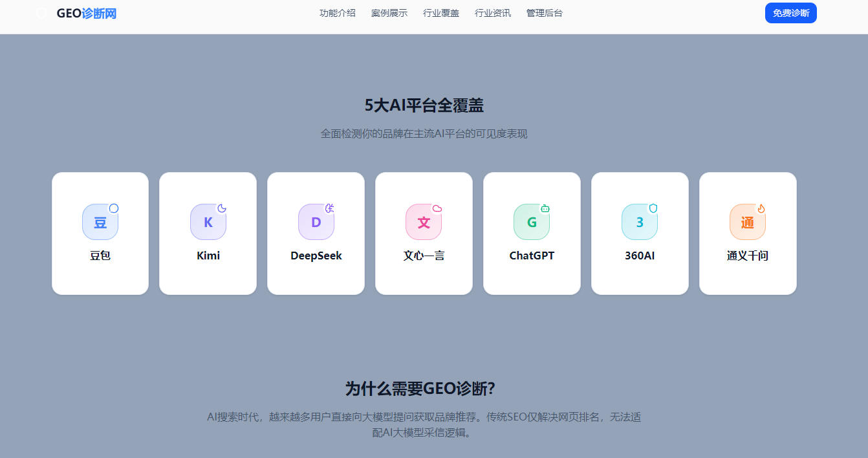Go to 行业覆盖 section
The width and height of the screenshot is (868, 458).
coord(441,13)
